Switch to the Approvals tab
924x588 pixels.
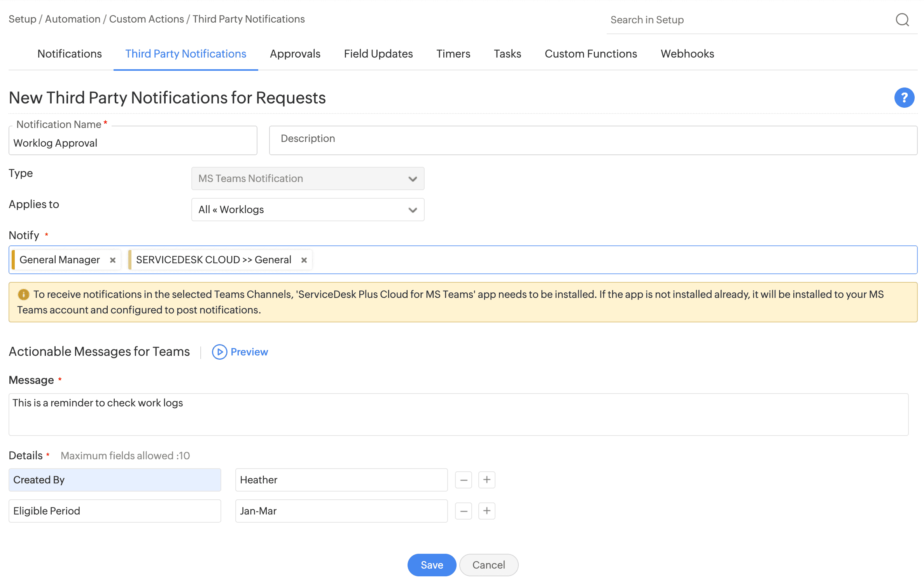point(295,54)
